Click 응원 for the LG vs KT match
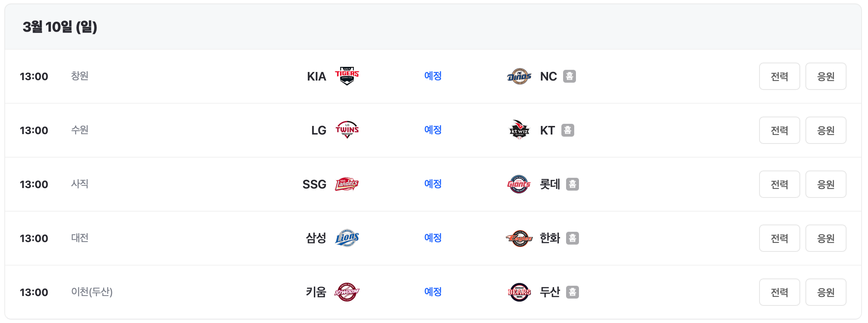This screenshot has width=868, height=323. (826, 130)
